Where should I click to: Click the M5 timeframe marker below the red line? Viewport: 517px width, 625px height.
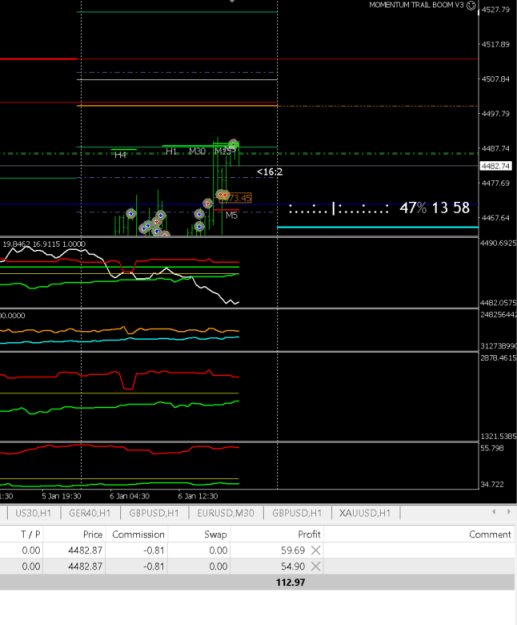coord(231,215)
